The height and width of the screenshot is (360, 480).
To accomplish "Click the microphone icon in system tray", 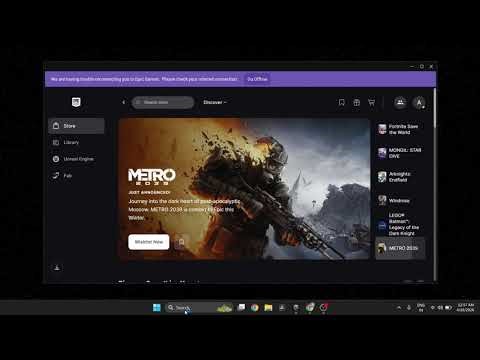I will [x=409, y=308].
